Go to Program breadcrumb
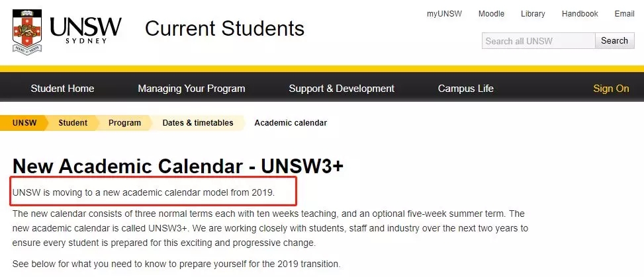Viewport: 644px width, 277px height. pyautogui.click(x=124, y=123)
